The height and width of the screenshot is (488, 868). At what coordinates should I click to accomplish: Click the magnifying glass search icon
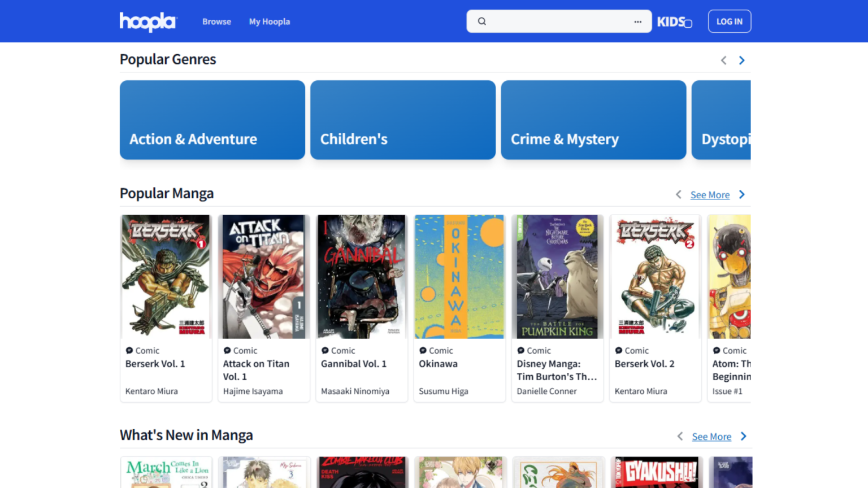pos(481,21)
